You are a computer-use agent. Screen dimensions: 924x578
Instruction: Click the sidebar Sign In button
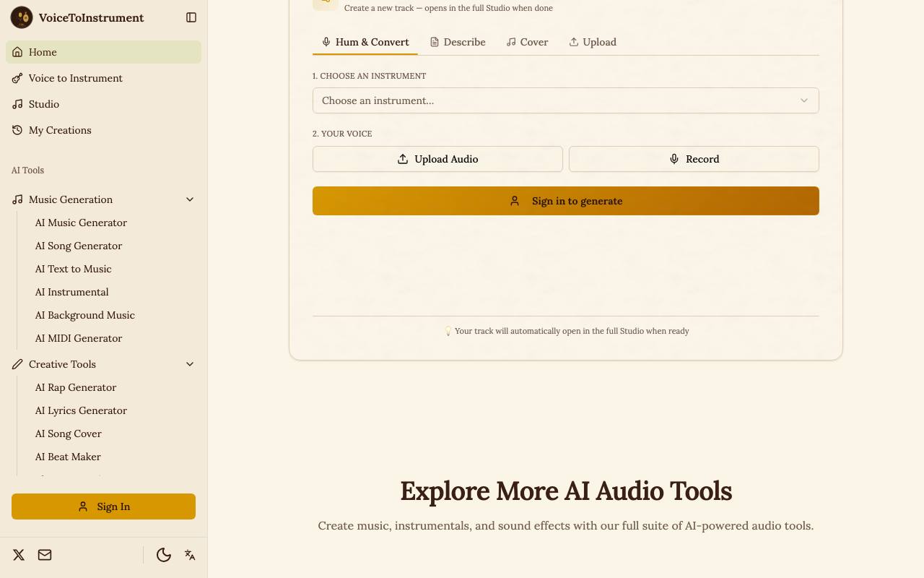[x=103, y=506]
